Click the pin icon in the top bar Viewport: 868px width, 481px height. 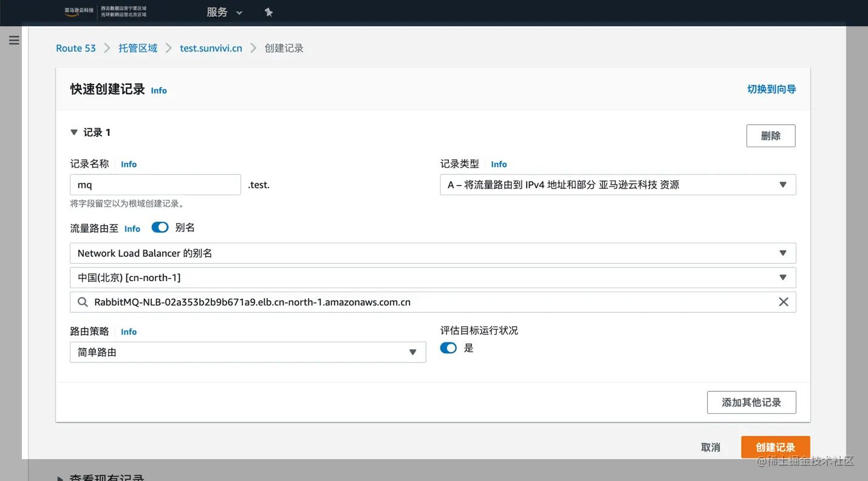pyautogui.click(x=268, y=12)
